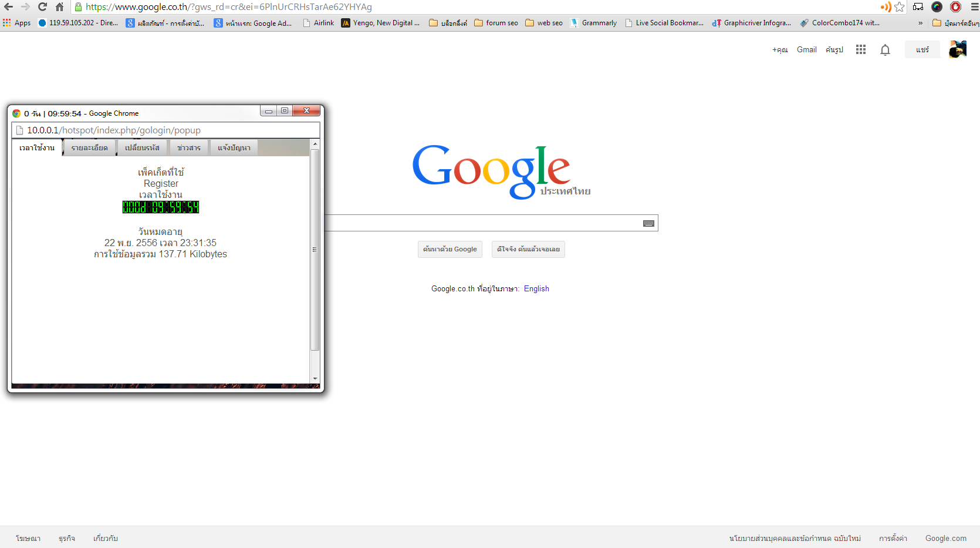Click the main Chrome address bar URL
Viewport: 980px width, 548px height.
click(229, 7)
